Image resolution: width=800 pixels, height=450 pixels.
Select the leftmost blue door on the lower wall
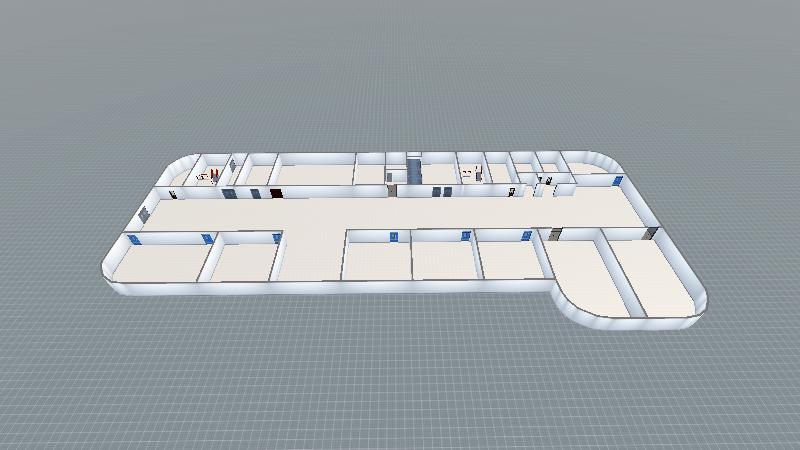click(135, 238)
